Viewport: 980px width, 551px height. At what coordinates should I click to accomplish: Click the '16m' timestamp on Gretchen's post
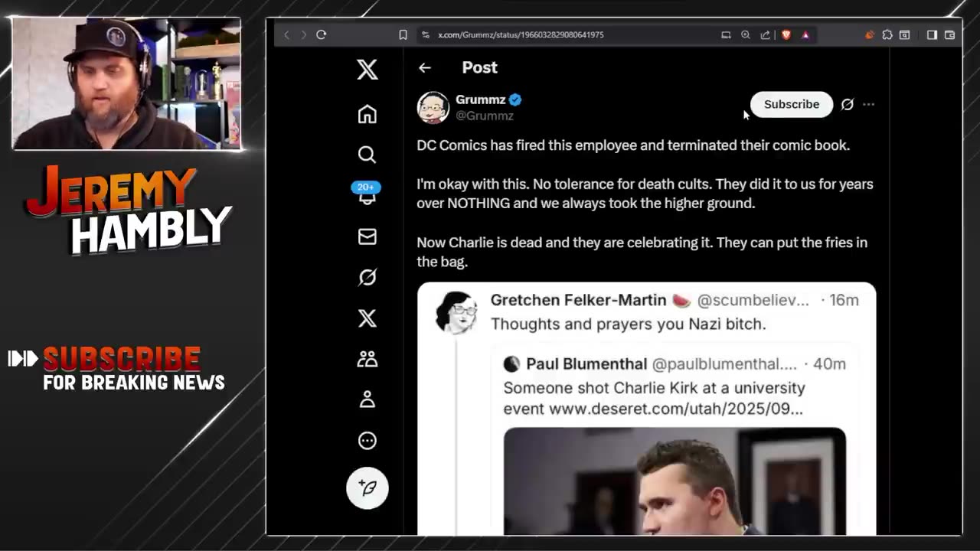pos(844,300)
